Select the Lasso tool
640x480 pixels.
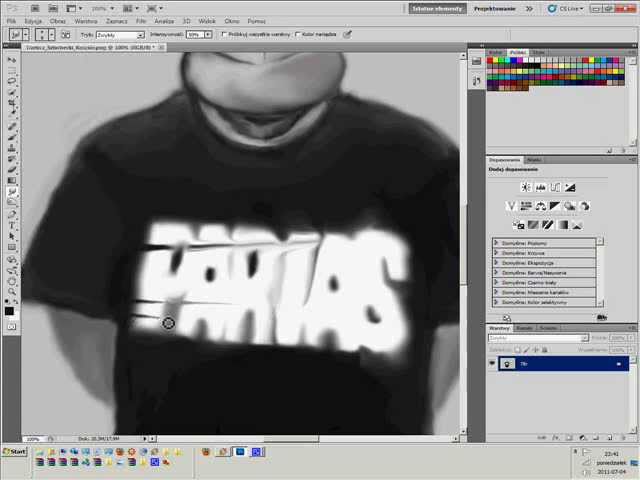12,81
